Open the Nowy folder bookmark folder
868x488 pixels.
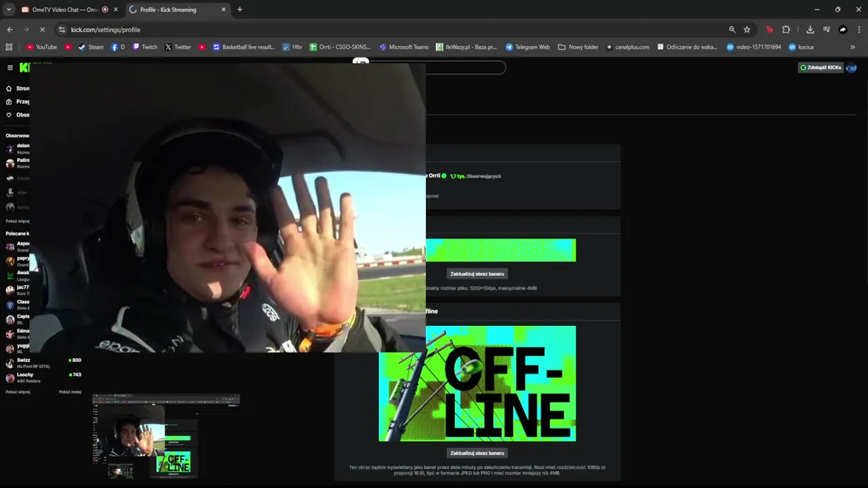point(578,47)
